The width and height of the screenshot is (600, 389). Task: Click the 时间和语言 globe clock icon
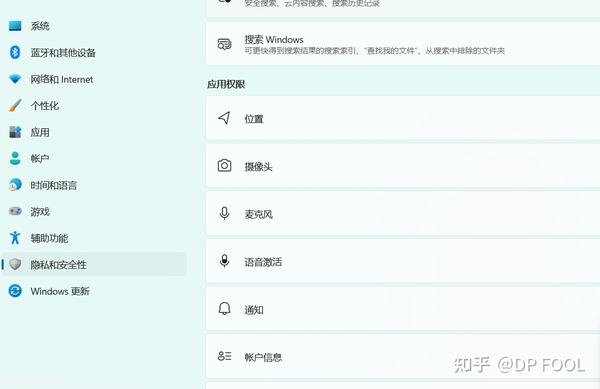point(15,185)
